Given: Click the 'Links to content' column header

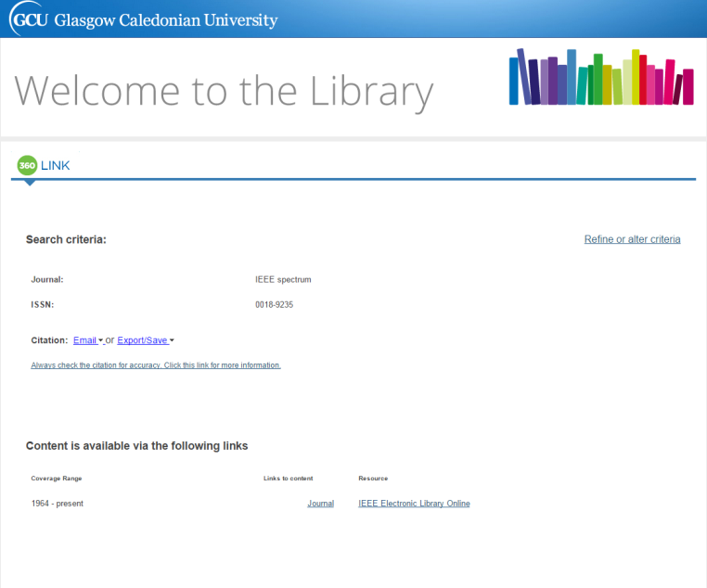Looking at the screenshot, I should coord(289,478).
